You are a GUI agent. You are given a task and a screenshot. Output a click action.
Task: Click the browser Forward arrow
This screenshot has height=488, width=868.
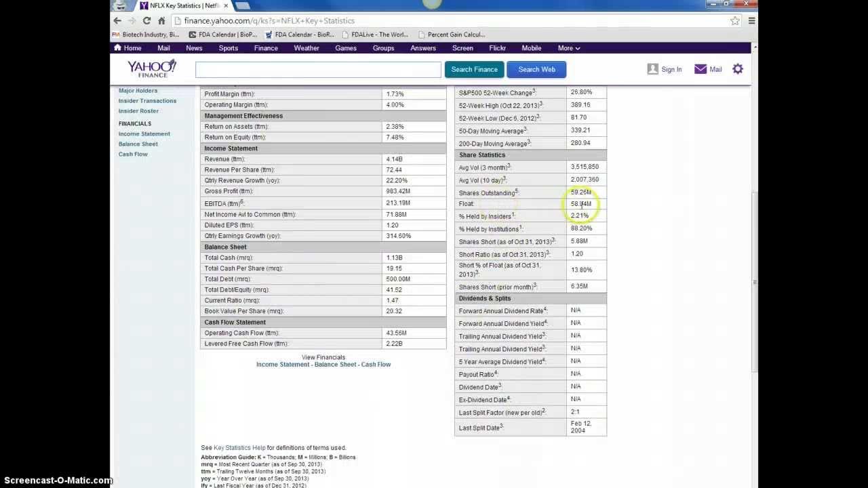point(132,21)
